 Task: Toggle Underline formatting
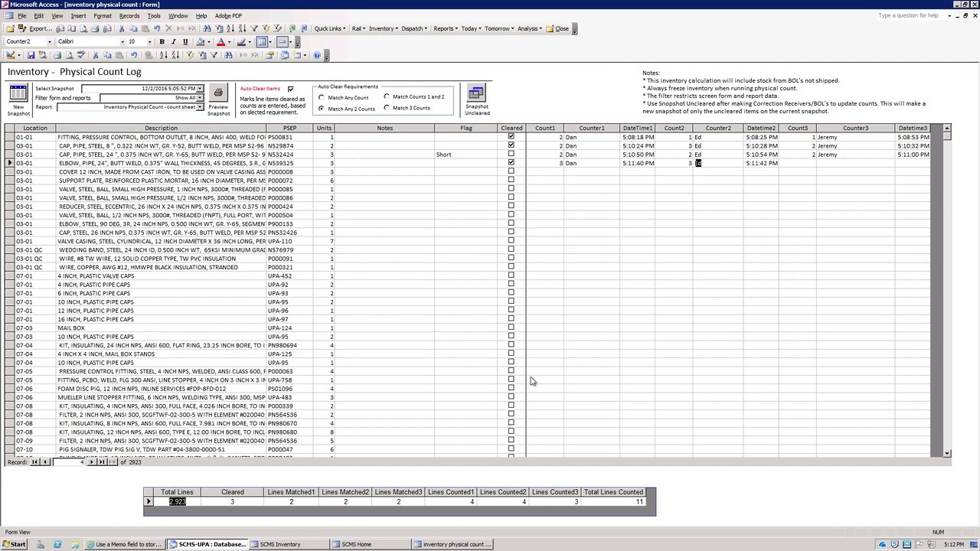185,41
